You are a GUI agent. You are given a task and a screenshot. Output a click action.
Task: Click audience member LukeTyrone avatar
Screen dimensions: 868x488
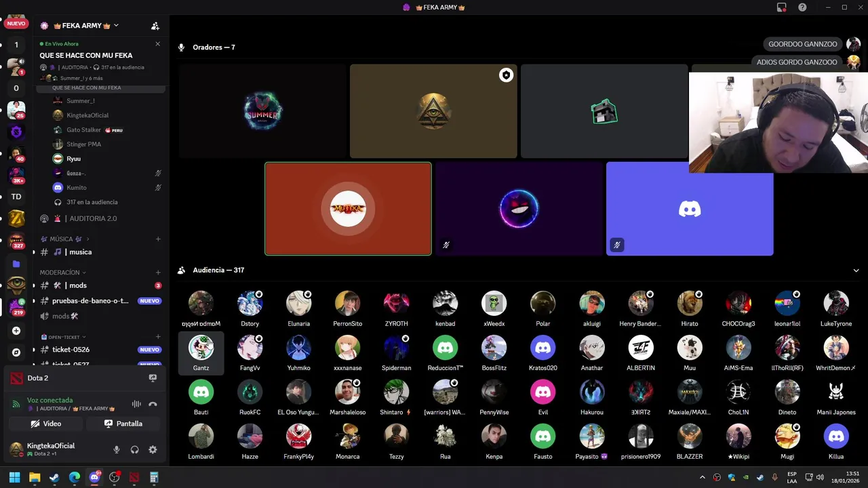[x=836, y=304]
